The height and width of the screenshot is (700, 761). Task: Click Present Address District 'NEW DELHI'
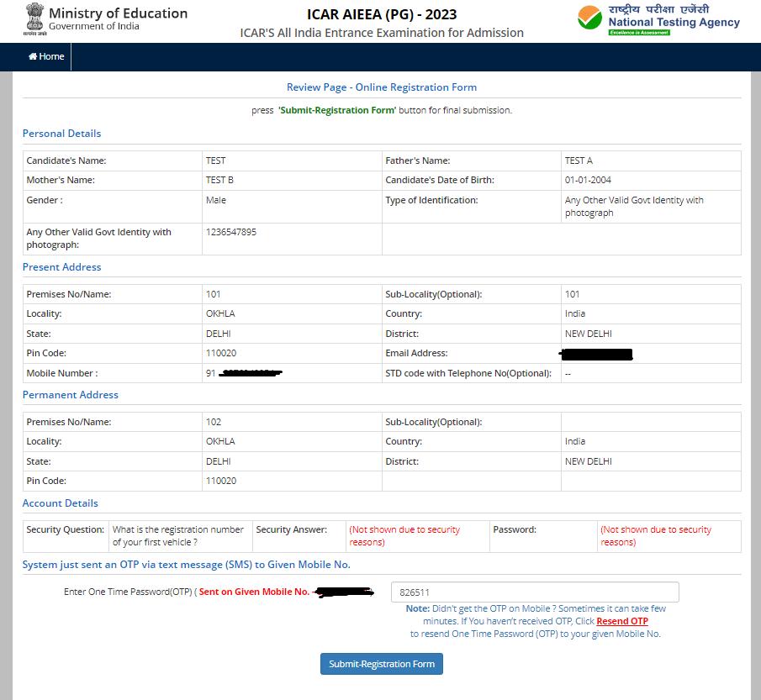point(589,334)
